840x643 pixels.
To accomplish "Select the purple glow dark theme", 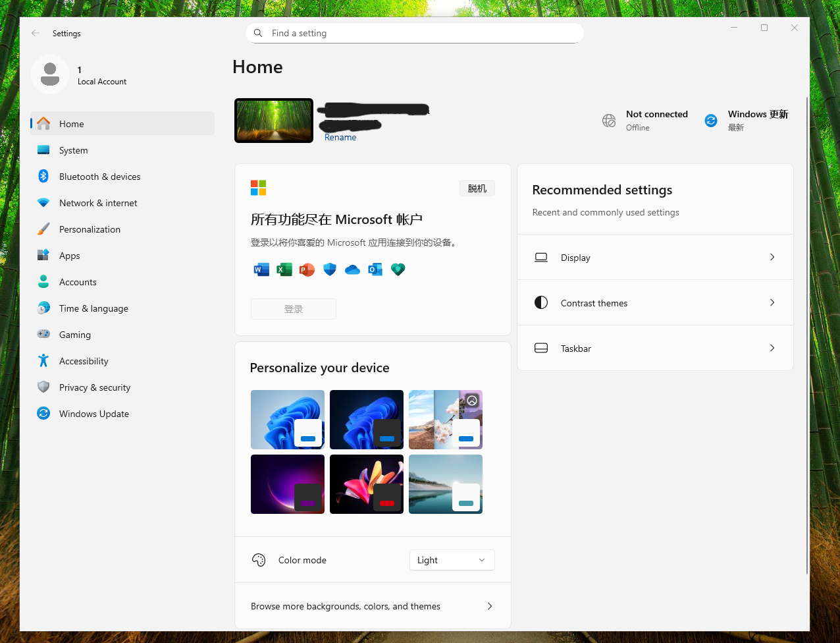I will click(288, 484).
